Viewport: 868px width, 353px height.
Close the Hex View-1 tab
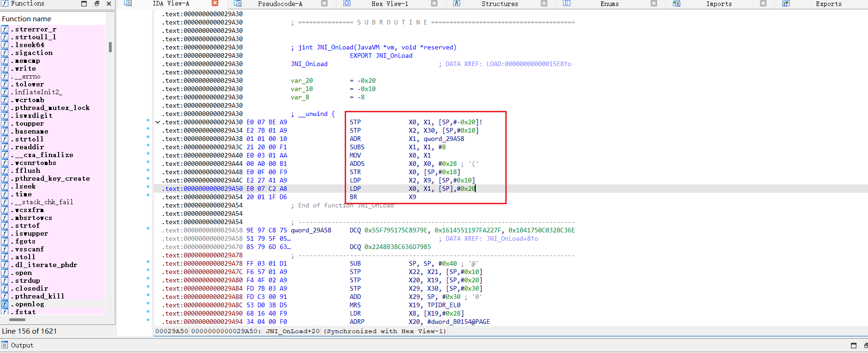[434, 3]
